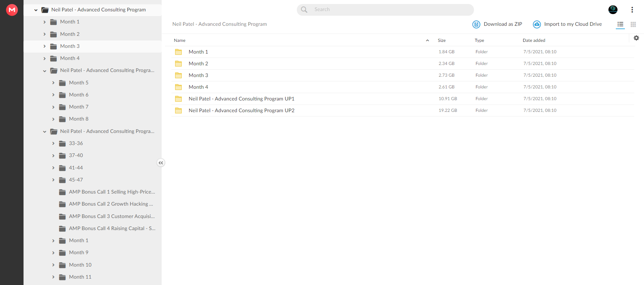
Task: Click the Month 10 folder icon in tree
Action: coord(62,265)
